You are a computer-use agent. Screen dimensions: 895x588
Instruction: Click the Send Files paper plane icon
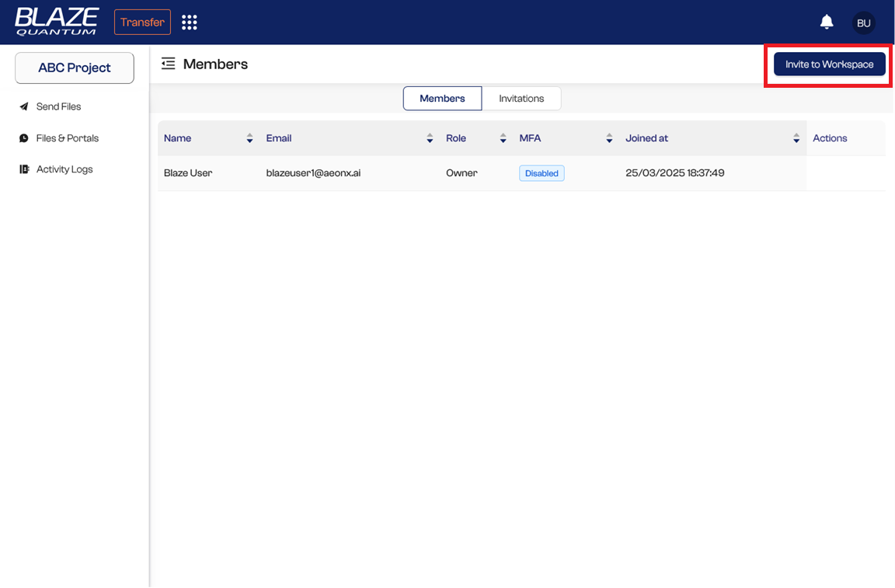tap(24, 106)
